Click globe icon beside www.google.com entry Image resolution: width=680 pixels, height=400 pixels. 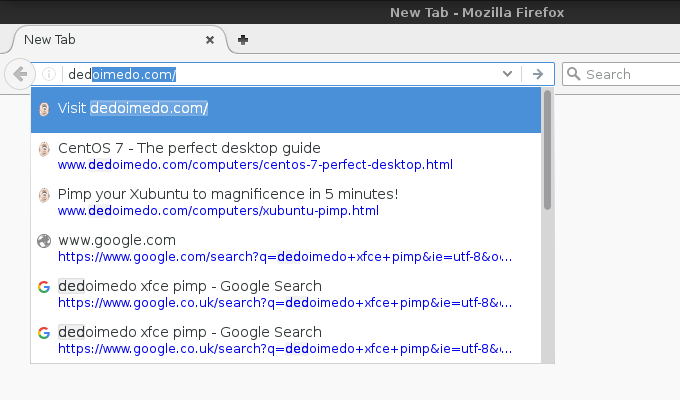pos(44,241)
